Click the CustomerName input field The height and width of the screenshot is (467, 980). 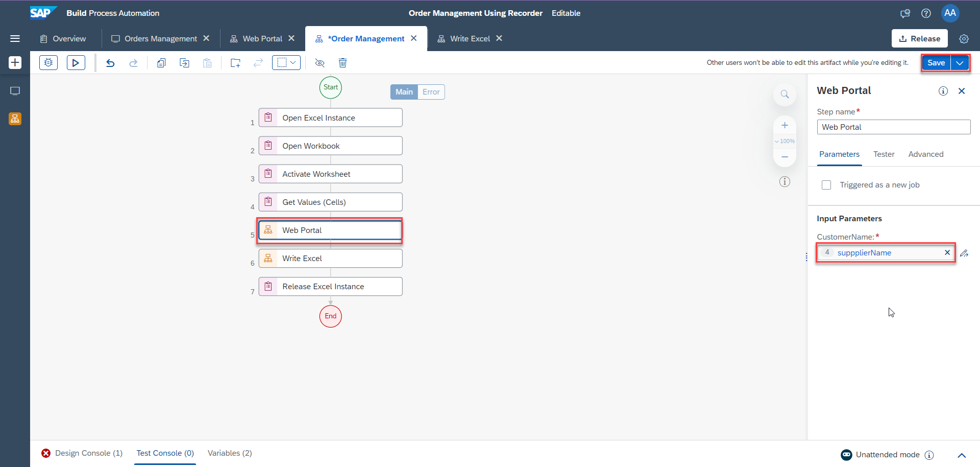click(x=886, y=253)
